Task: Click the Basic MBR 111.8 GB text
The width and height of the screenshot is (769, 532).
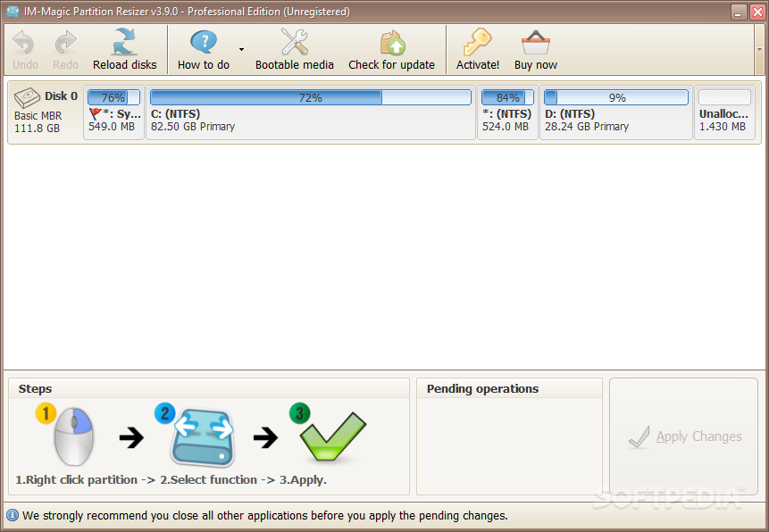Action: pos(38,122)
